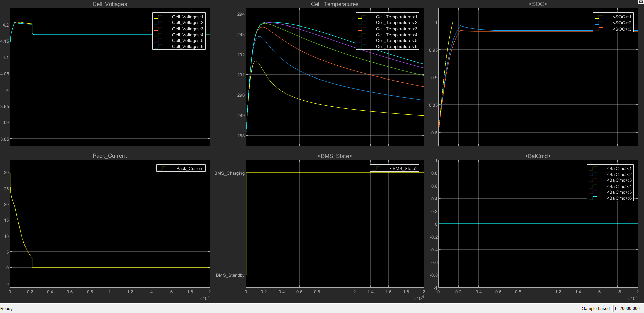
Task: Toggle <BalCmd>:3 trace visibility in legend
Action: pyautogui.click(x=619, y=180)
